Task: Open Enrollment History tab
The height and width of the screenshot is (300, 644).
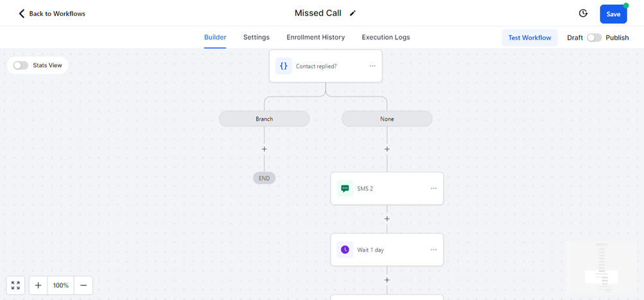Action: 315,37
